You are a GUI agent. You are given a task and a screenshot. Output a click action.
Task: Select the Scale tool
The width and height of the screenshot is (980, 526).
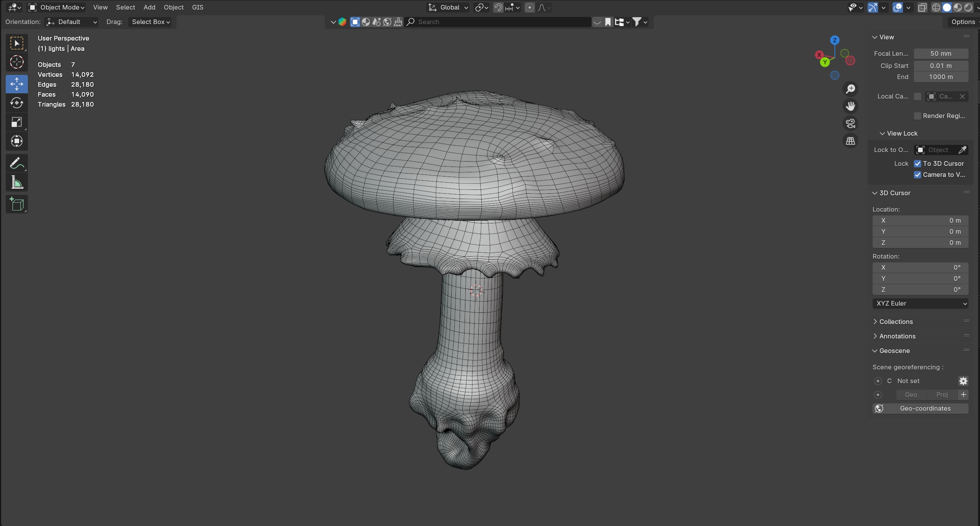click(x=16, y=122)
